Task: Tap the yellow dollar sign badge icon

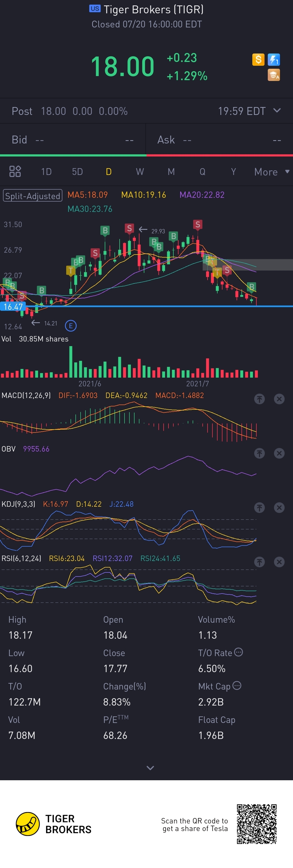Action: pyautogui.click(x=258, y=60)
